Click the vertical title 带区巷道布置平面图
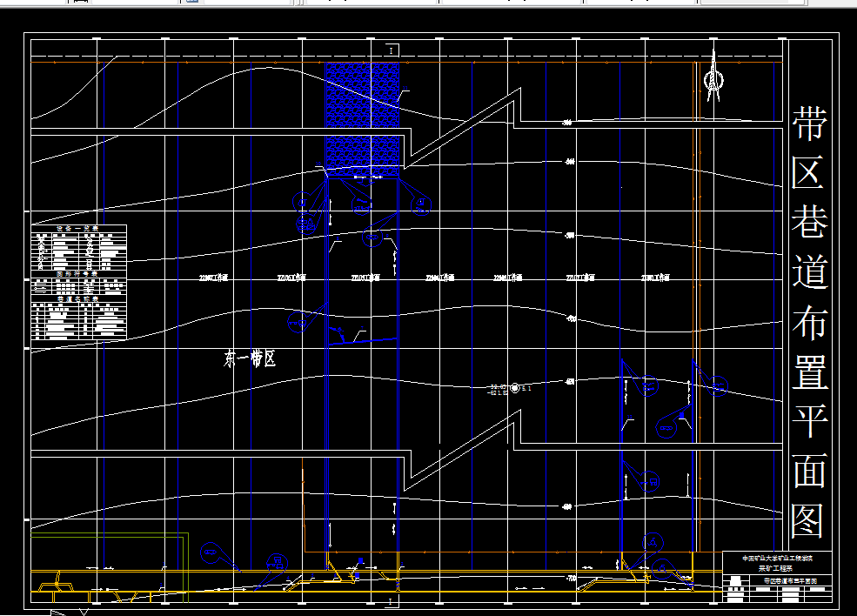The height and width of the screenshot is (616, 857). click(x=810, y=323)
